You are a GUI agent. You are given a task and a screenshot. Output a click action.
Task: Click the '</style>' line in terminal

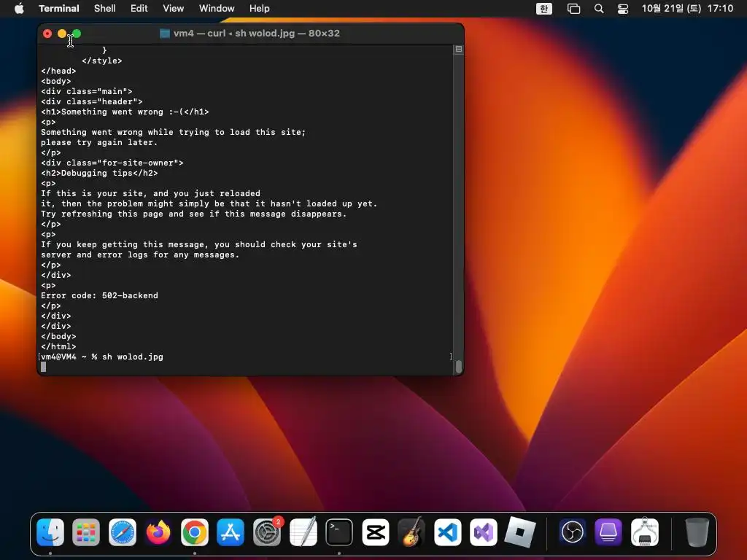coord(102,61)
